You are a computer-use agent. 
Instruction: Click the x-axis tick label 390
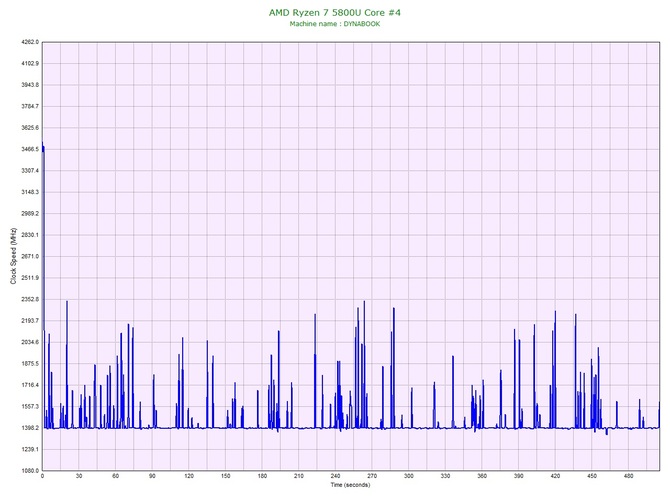pos(519,476)
